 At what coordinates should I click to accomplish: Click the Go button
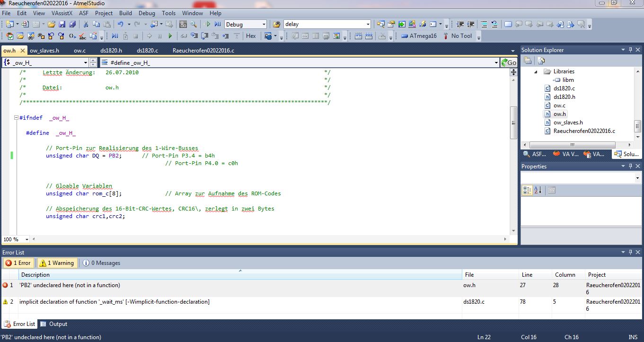point(509,62)
